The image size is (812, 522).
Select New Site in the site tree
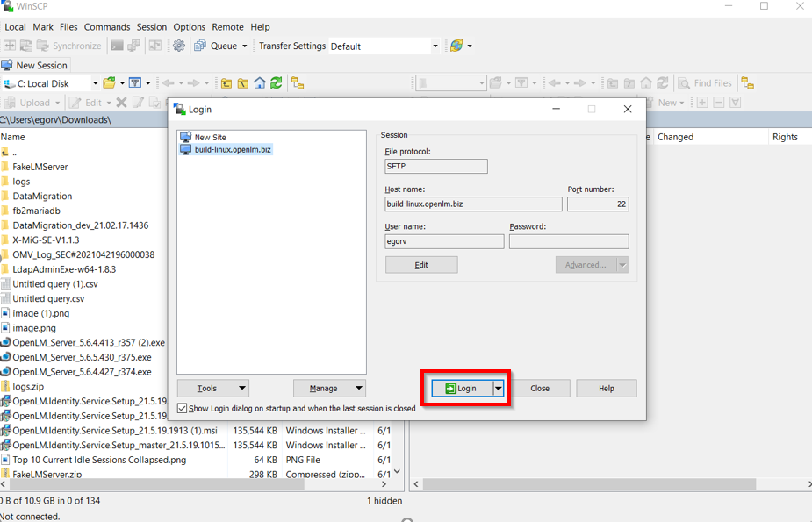tap(210, 138)
